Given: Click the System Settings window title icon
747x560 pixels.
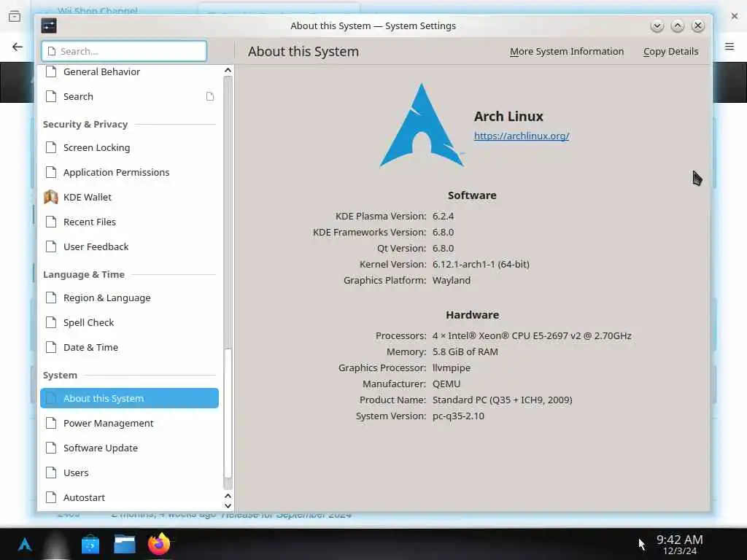Looking at the screenshot, I should pyautogui.click(x=49, y=26).
